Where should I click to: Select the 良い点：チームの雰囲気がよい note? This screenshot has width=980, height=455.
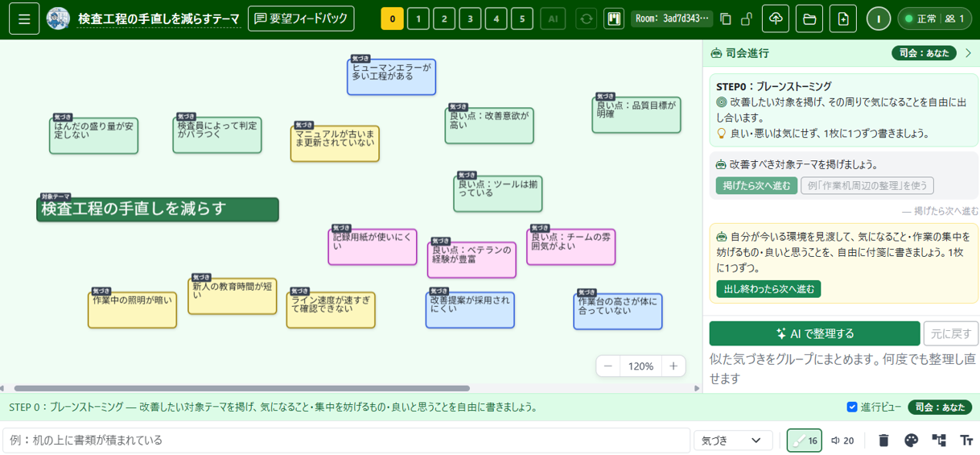tap(571, 247)
